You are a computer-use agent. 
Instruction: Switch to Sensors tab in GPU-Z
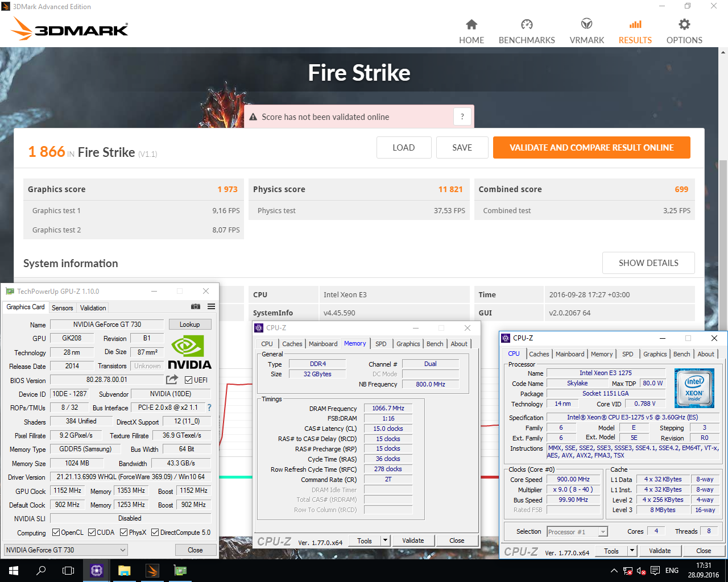click(62, 307)
